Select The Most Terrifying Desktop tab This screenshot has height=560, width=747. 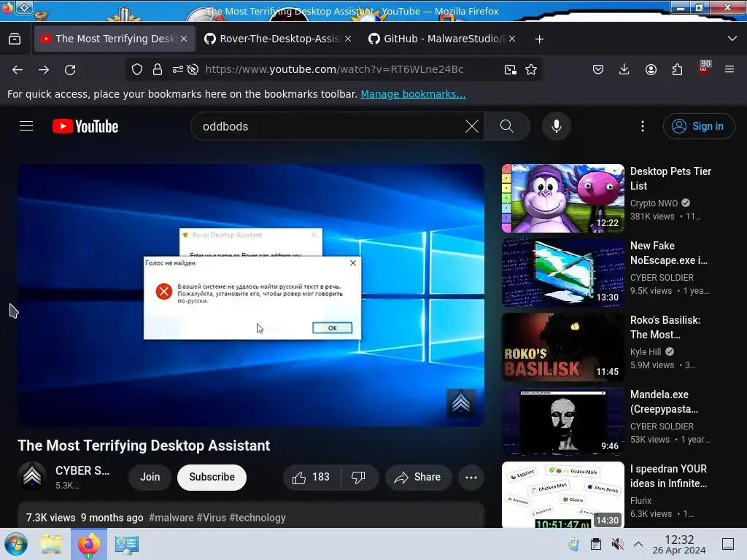[x=115, y=39]
